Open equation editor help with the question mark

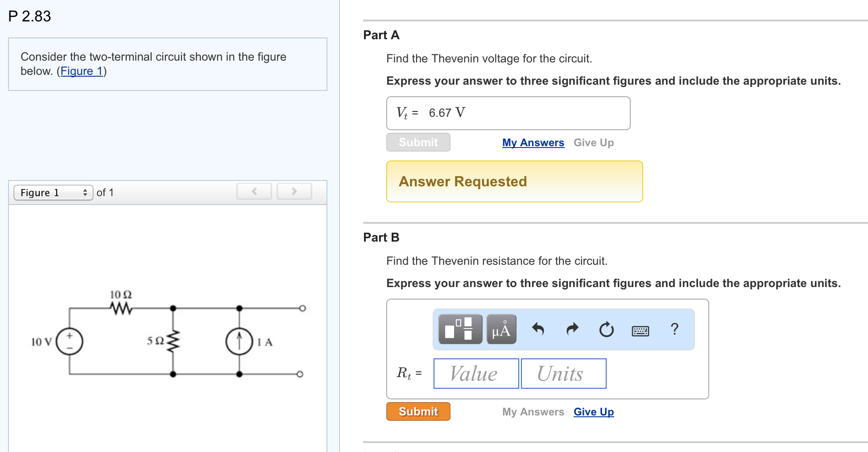pos(674,329)
